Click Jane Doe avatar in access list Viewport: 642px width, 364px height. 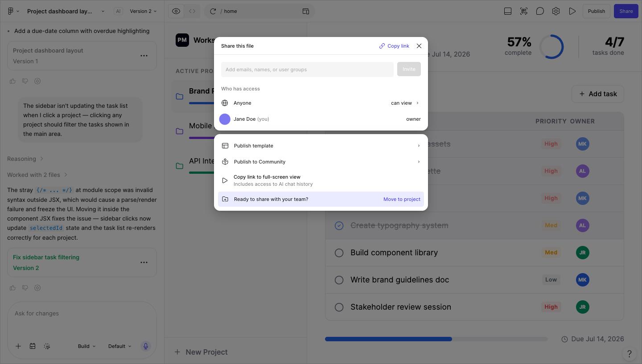(225, 119)
